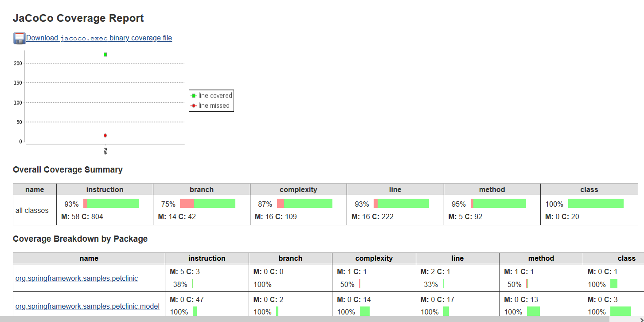Click the 100% class coverage bar for all classes

[596, 203]
